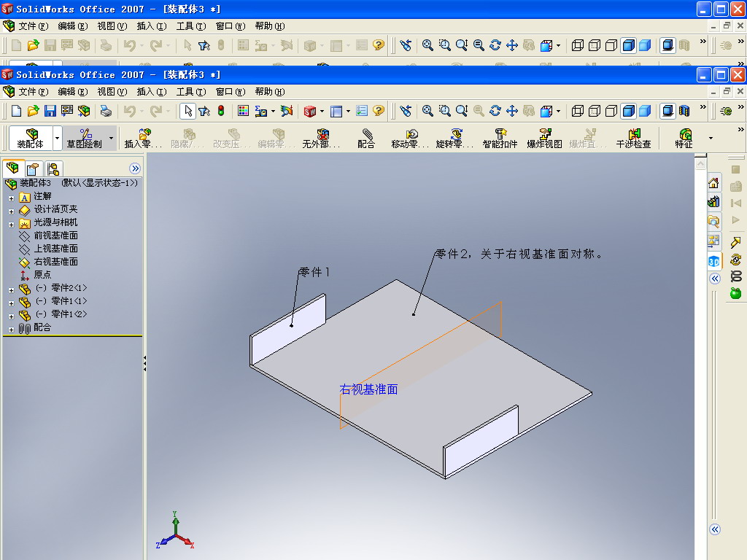The width and height of the screenshot is (747, 560).
Task: Click the yellow Help question mark in front window
Action: (x=379, y=111)
